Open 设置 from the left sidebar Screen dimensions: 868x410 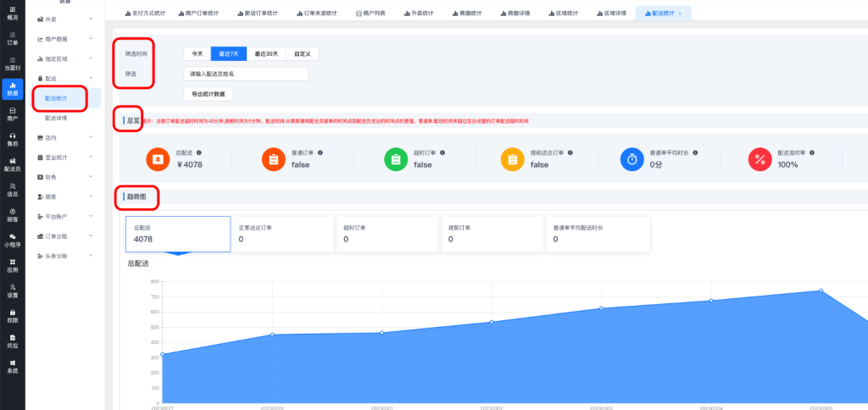12,291
